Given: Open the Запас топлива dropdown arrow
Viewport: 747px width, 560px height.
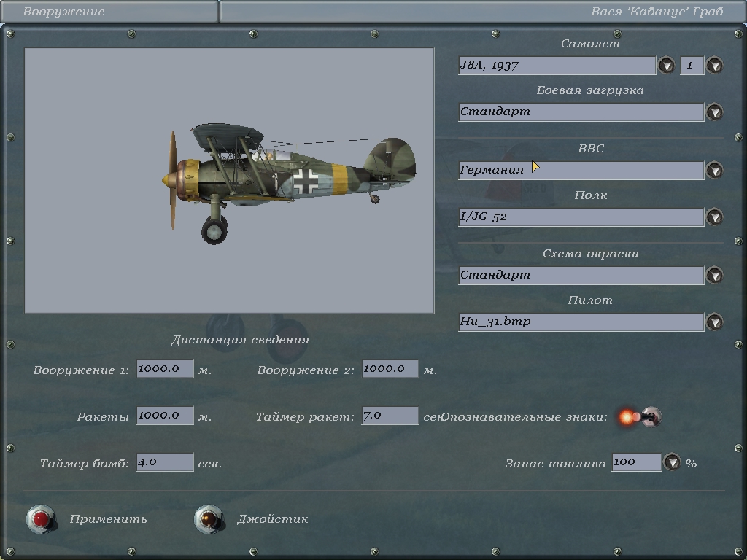Looking at the screenshot, I should click(672, 462).
